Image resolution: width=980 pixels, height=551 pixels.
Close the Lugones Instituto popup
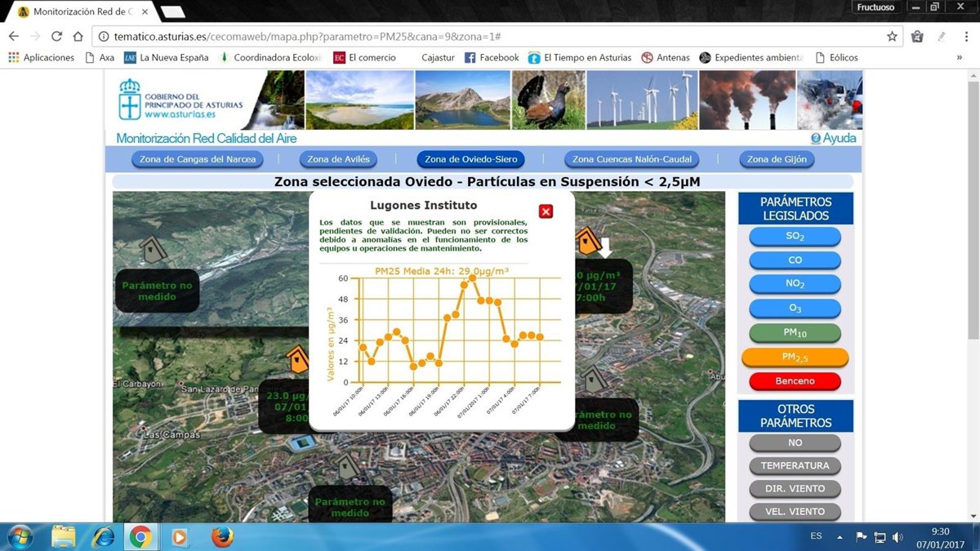546,211
